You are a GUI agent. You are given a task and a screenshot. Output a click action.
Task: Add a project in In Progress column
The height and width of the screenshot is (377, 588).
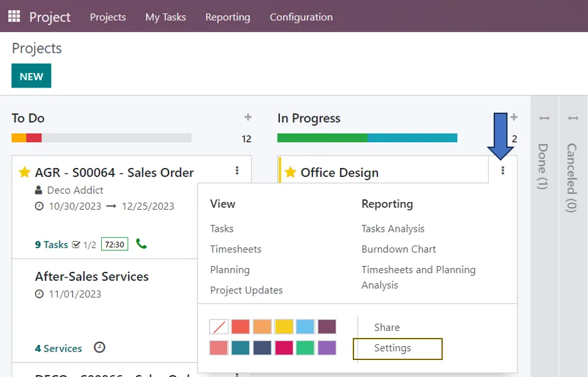point(514,117)
